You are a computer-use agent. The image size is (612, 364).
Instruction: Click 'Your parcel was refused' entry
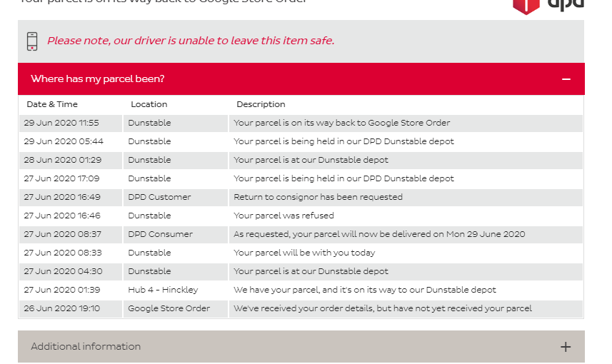coord(284,216)
